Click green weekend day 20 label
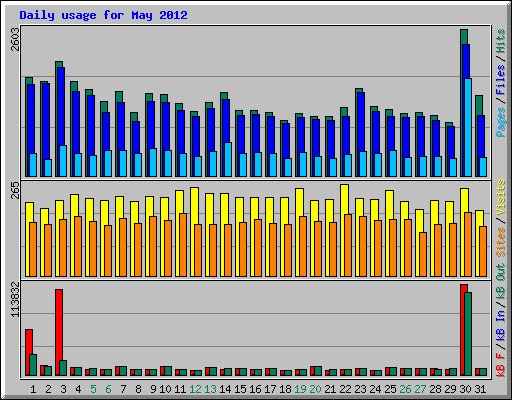The height and width of the screenshot is (400, 512). coord(315,389)
